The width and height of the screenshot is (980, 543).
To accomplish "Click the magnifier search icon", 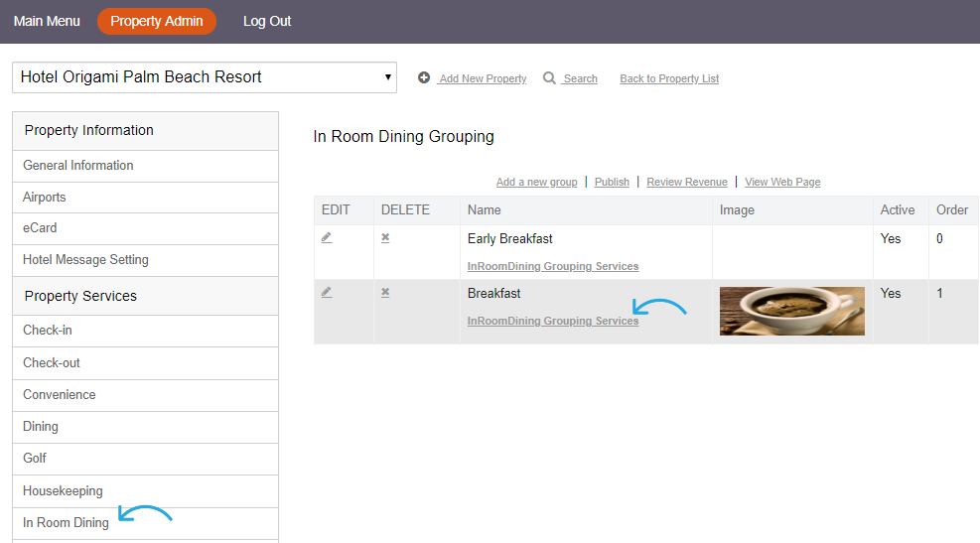I will pos(549,77).
